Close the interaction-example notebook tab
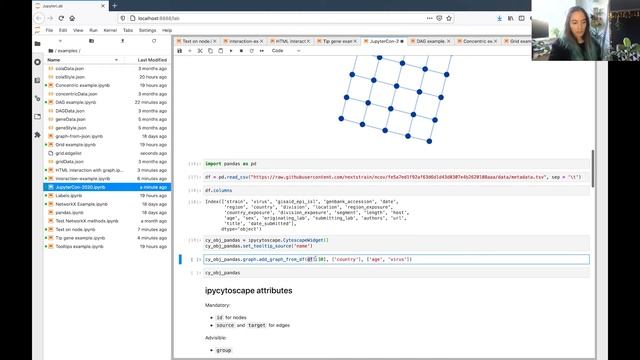640x360 pixels. pos(262,41)
